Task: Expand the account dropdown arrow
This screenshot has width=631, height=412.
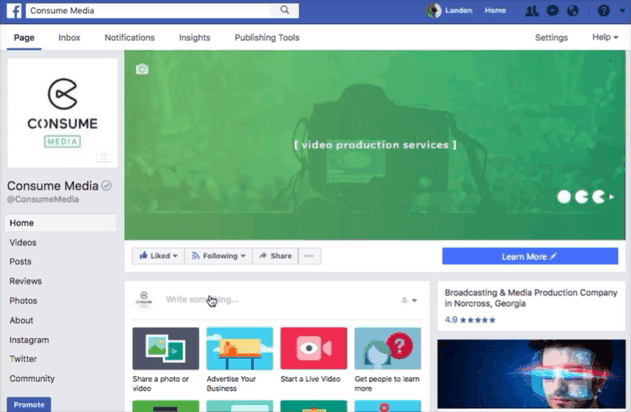Action: (x=622, y=11)
